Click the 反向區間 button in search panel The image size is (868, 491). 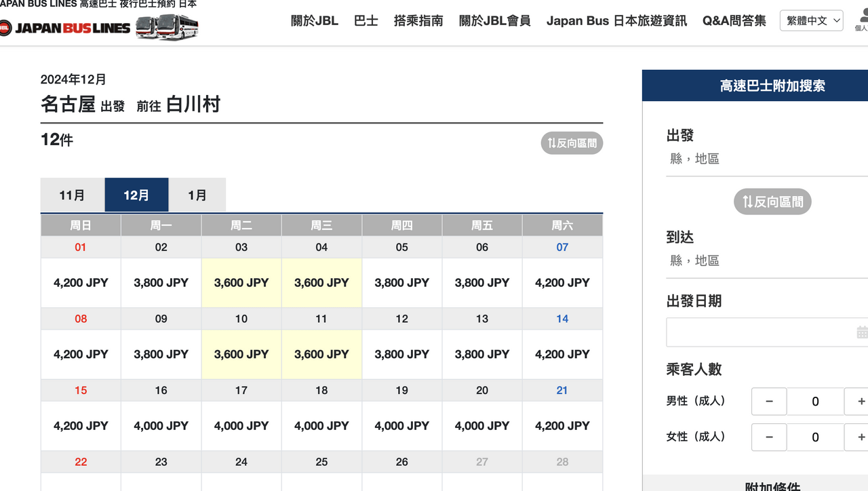(x=772, y=201)
